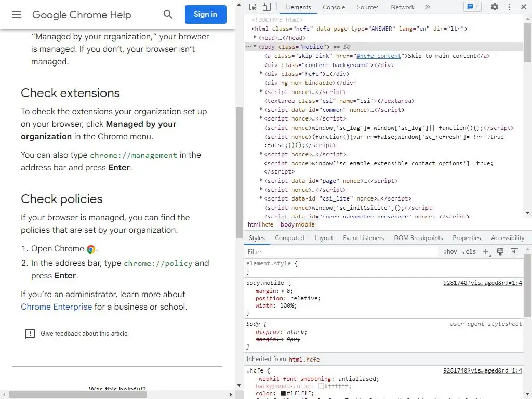Click the styles Filter input field
Screen dimensions: 532x399
(342, 252)
